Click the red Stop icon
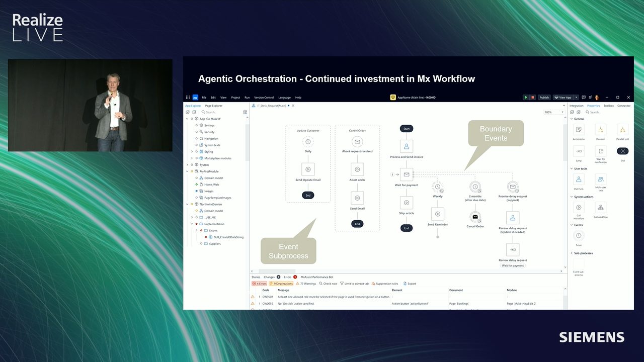This screenshot has height=362, width=644. click(x=532, y=98)
